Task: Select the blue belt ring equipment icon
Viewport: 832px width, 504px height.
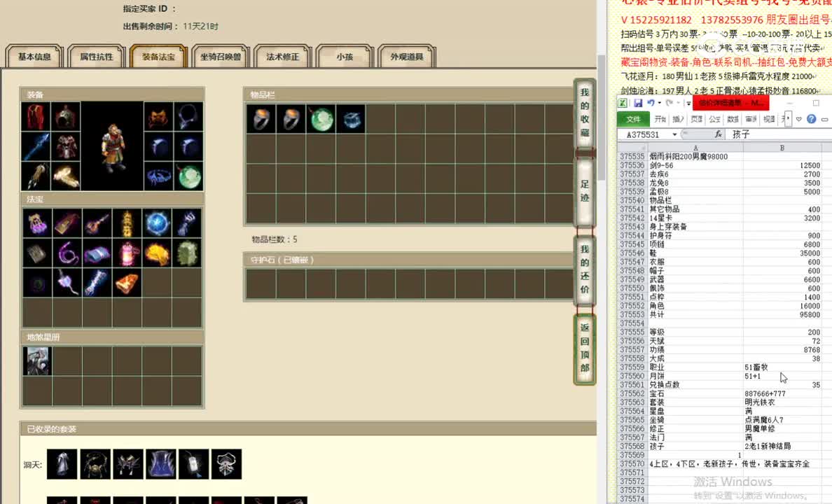Action: [159, 176]
